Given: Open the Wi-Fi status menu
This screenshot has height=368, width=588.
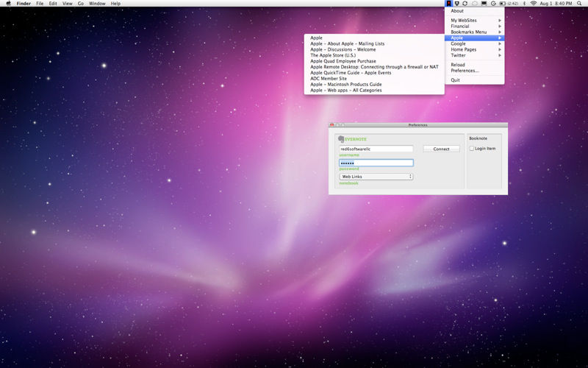Looking at the screenshot, I should point(534,4).
